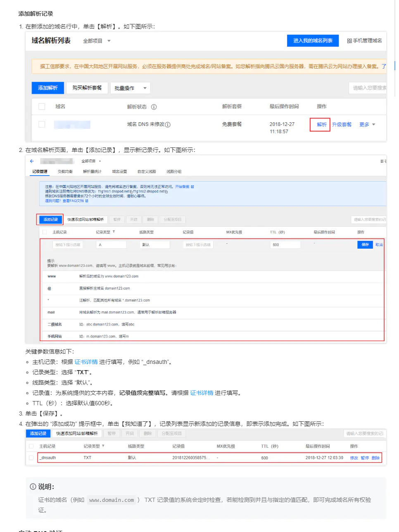Click the info icon beside 解析状态 header
399x532 pixels.
154,107
